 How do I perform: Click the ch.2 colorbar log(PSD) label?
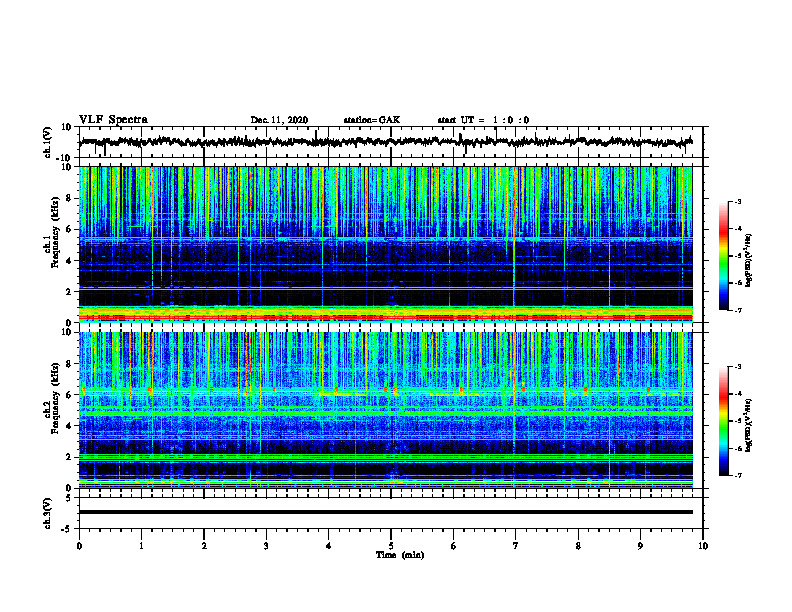click(x=749, y=425)
